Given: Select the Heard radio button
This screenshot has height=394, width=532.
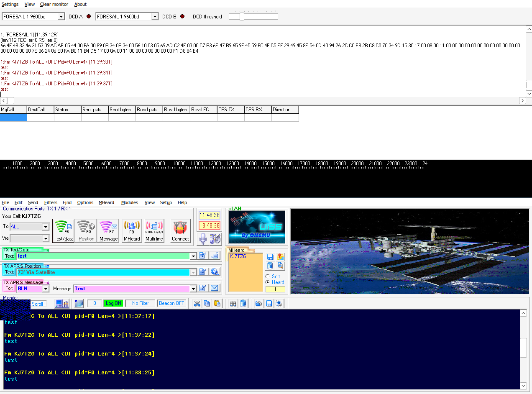Looking at the screenshot, I should (x=268, y=282).
